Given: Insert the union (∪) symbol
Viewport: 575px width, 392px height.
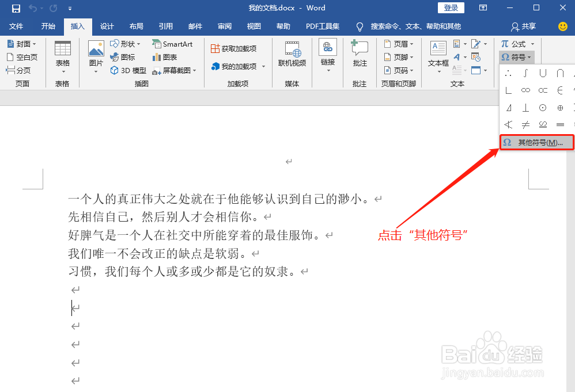Looking at the screenshot, I should click(543, 73).
